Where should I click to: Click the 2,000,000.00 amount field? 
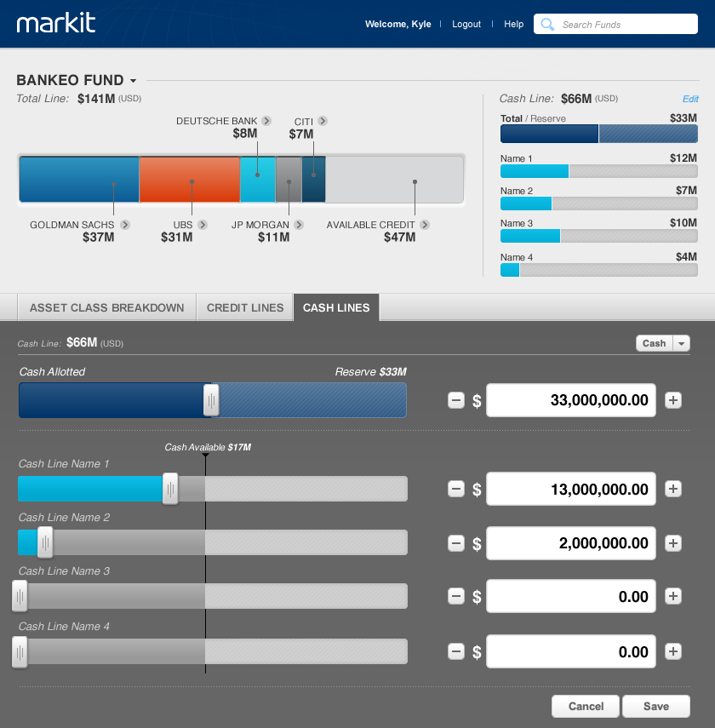570,543
